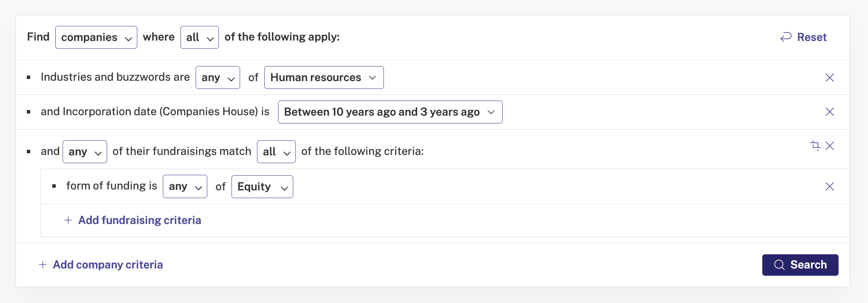This screenshot has height=303, width=868.
Task: Remove the Incorporation date criterion
Action: pos(830,112)
